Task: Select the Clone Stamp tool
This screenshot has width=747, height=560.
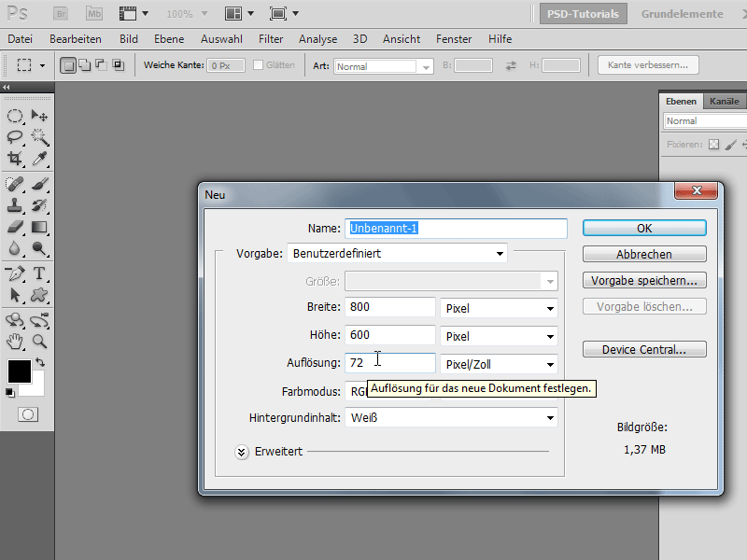Action: point(16,205)
